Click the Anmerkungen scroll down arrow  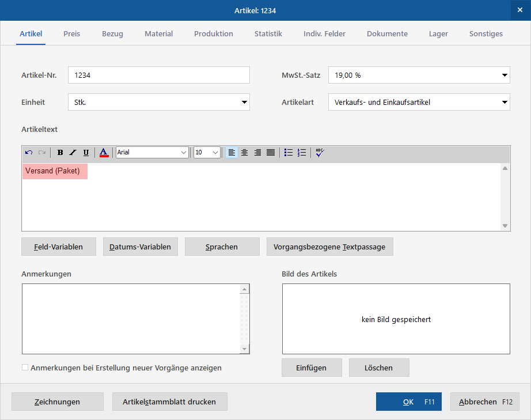[244, 349]
